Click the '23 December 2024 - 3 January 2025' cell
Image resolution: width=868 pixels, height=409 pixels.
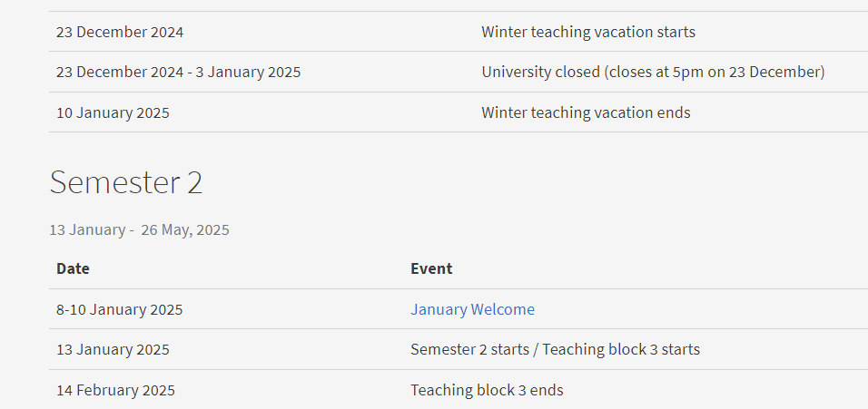178,73
